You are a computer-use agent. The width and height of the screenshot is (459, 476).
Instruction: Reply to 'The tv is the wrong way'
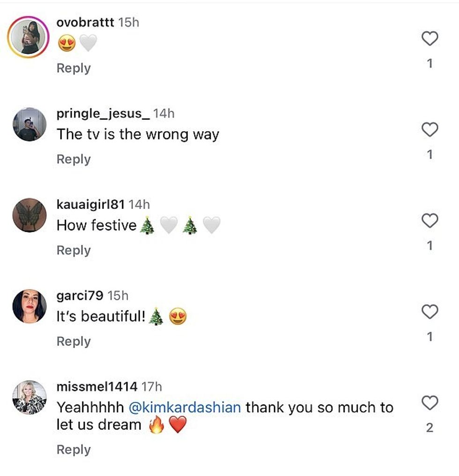click(74, 159)
